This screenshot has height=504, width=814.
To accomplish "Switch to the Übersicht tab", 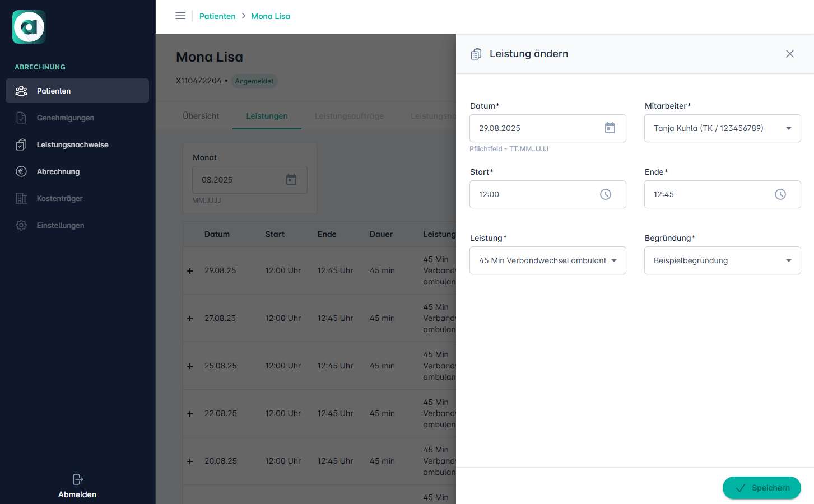I will pyautogui.click(x=201, y=116).
